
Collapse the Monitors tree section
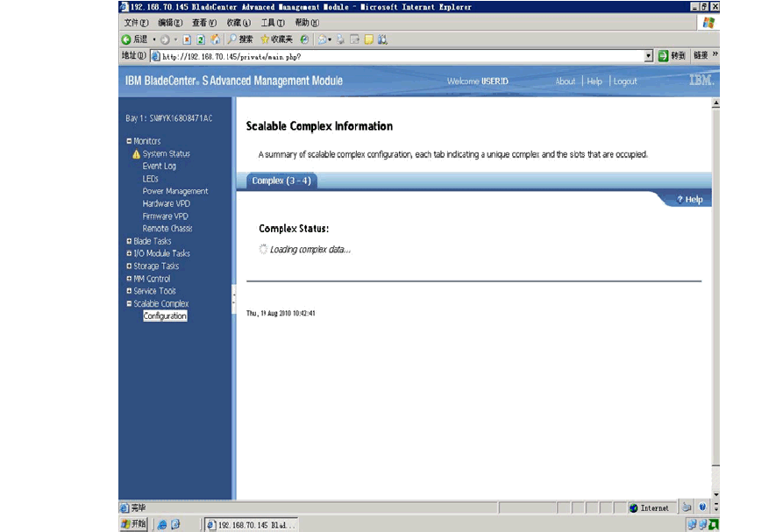click(x=129, y=141)
